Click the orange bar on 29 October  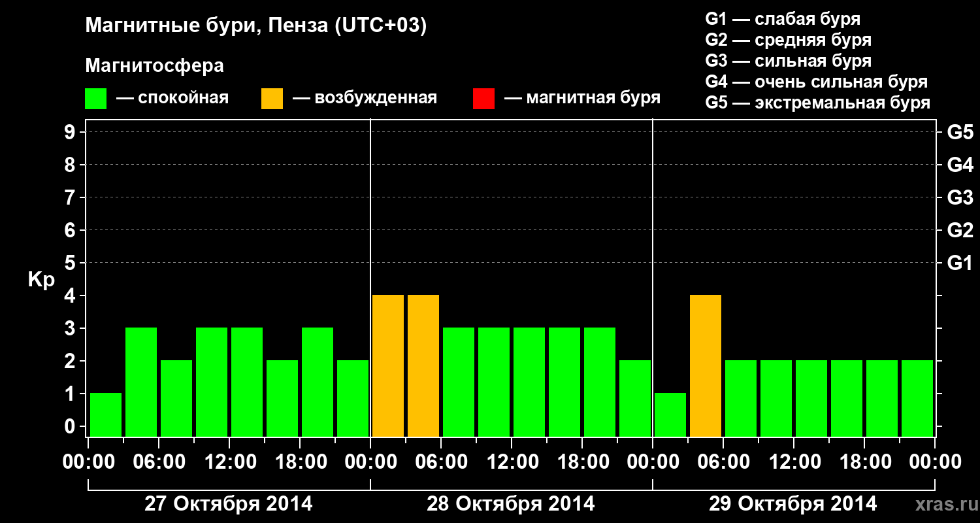[706, 365]
